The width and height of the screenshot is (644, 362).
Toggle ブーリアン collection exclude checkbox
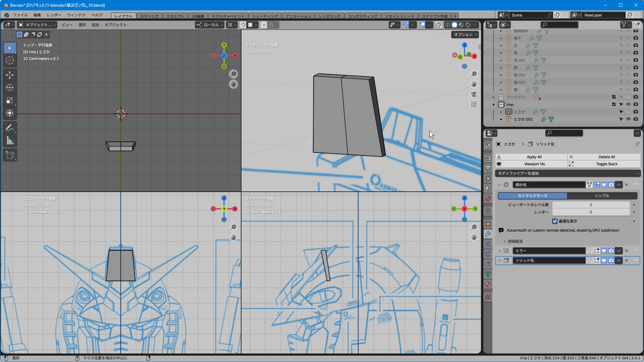pos(614,97)
